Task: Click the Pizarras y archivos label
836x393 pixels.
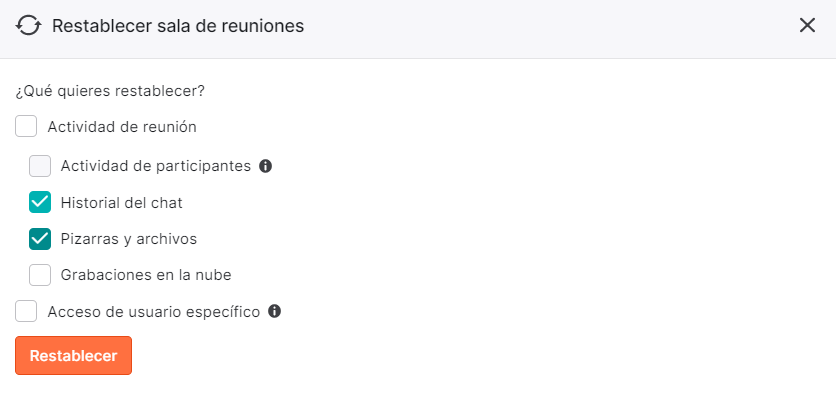Action: [x=129, y=239]
